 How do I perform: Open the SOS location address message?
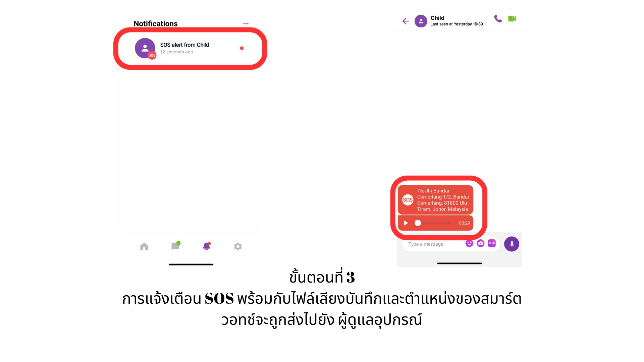pyautogui.click(x=435, y=200)
